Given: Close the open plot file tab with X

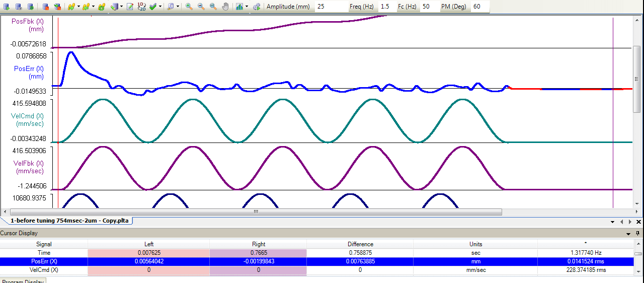Looking at the screenshot, I should tap(639, 222).
